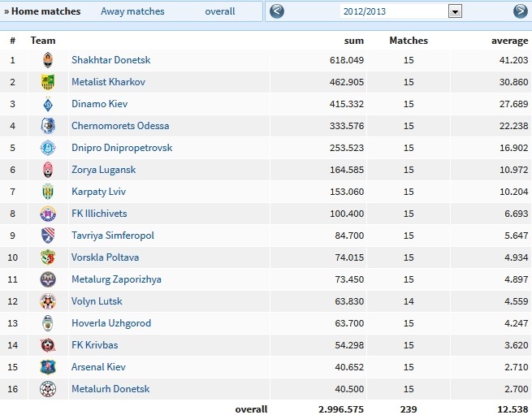Click the Shakhtar Donetsk club crest

(48, 60)
